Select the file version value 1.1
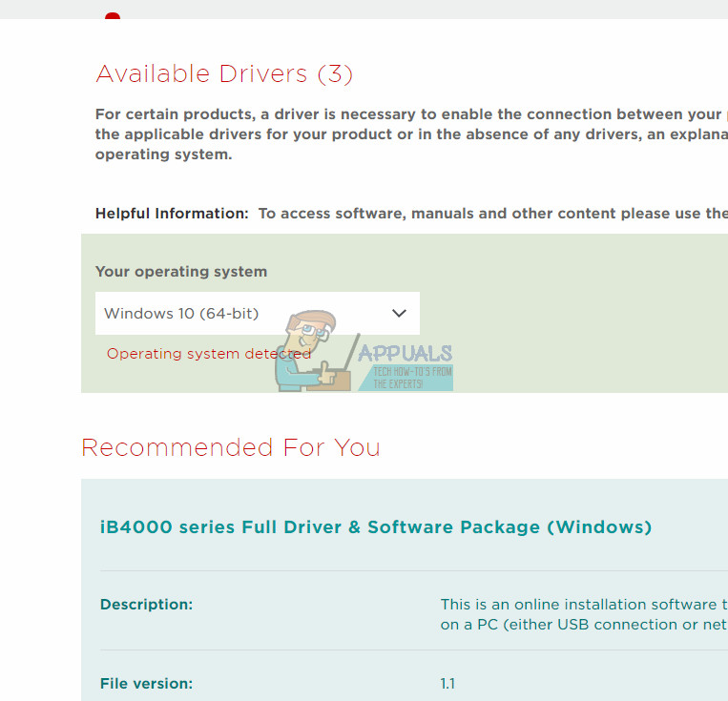This screenshot has height=701, width=728. (447, 684)
